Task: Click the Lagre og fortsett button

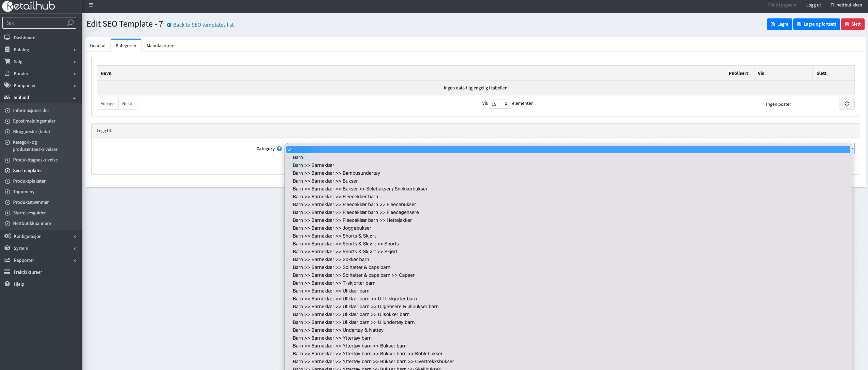Action: tap(816, 24)
